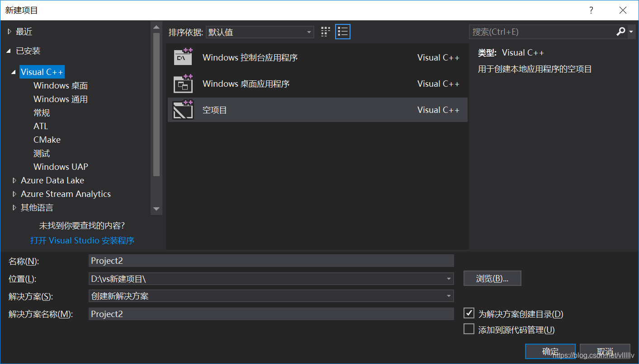The image size is (639, 364).
Task: Select ATL category
Action: point(41,126)
